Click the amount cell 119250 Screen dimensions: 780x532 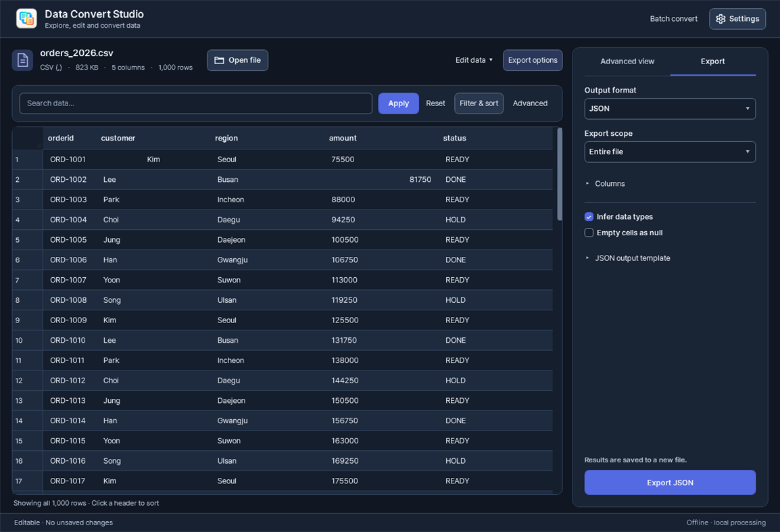tap(381, 300)
